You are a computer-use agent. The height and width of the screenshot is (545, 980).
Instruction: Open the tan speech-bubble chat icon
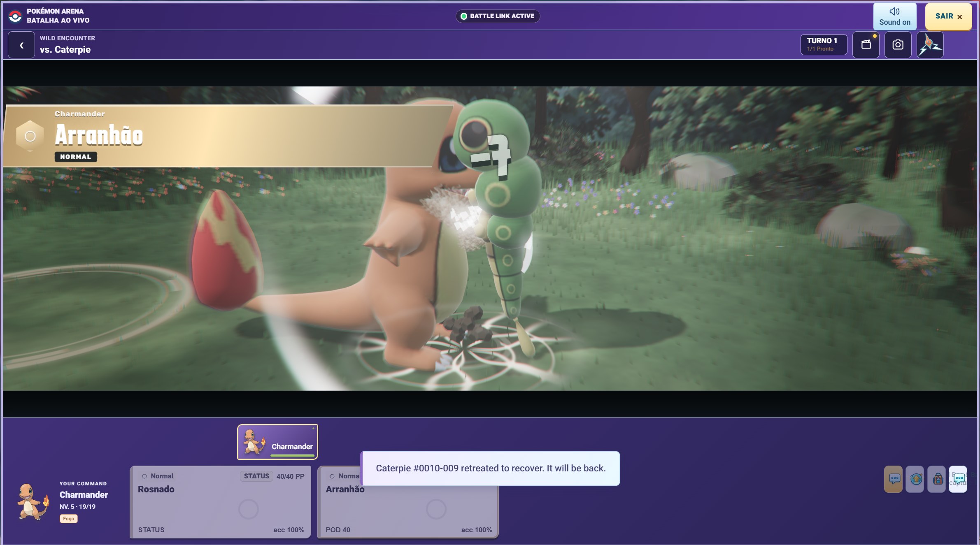893,479
